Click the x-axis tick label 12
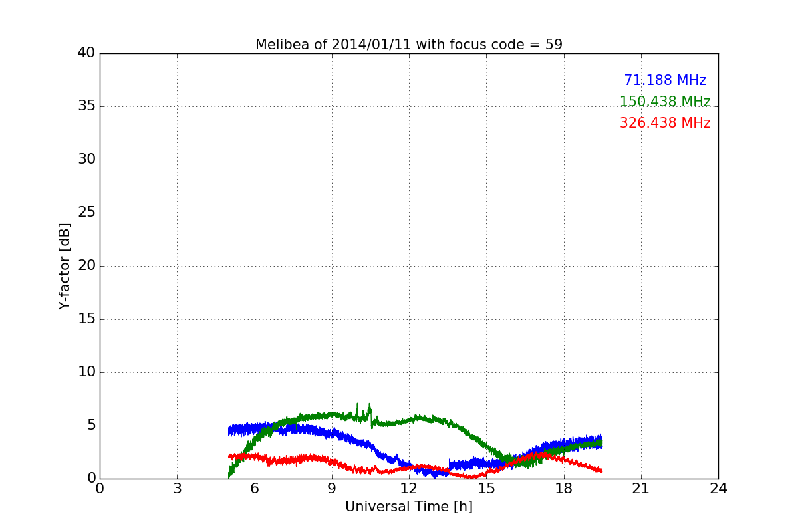Screen dimensions: 798x532 409,489
